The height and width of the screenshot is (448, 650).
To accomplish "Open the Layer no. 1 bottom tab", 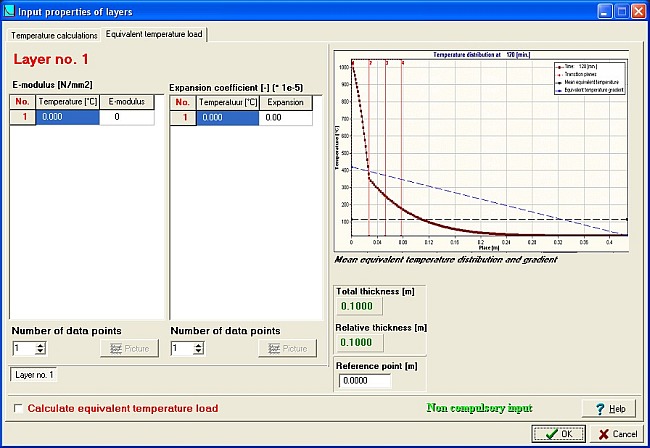I will (34, 375).
